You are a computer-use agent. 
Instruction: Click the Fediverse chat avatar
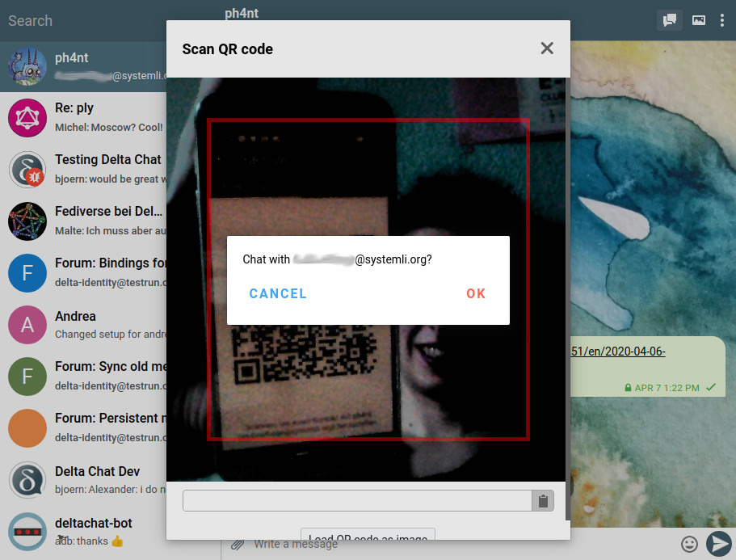click(27, 221)
